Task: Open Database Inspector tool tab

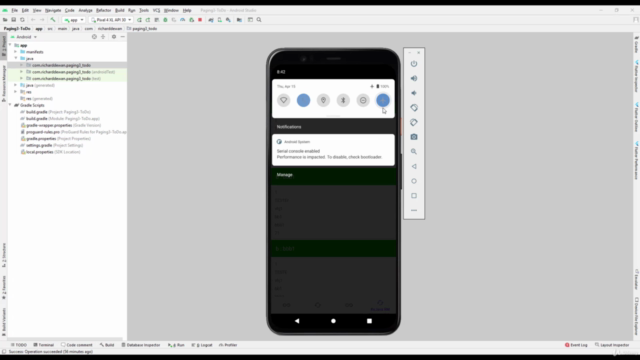Action: pyautogui.click(x=141, y=345)
